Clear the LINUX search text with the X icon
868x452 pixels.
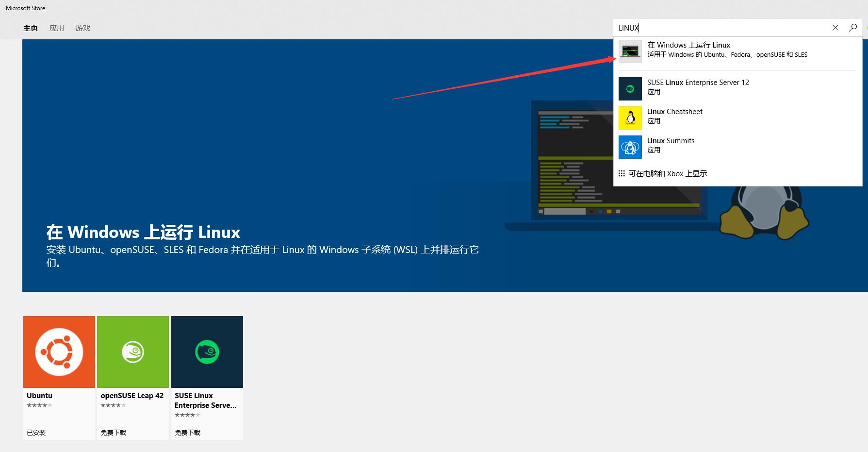(x=835, y=28)
